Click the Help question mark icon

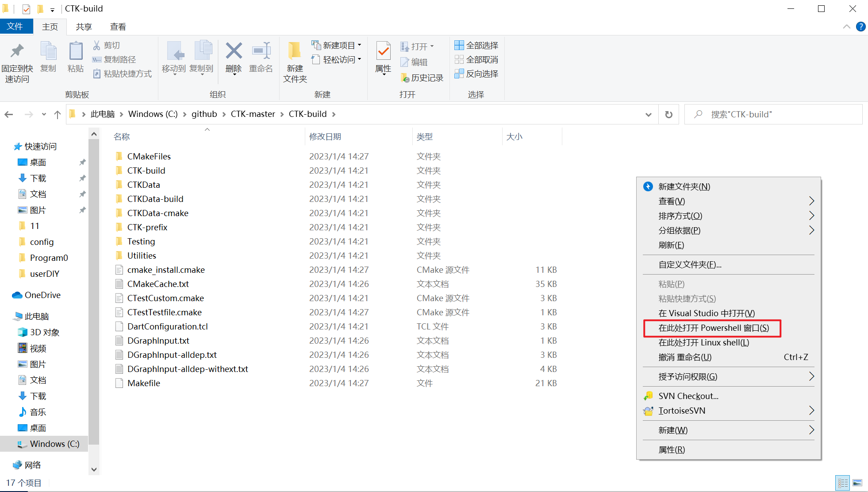tap(861, 27)
